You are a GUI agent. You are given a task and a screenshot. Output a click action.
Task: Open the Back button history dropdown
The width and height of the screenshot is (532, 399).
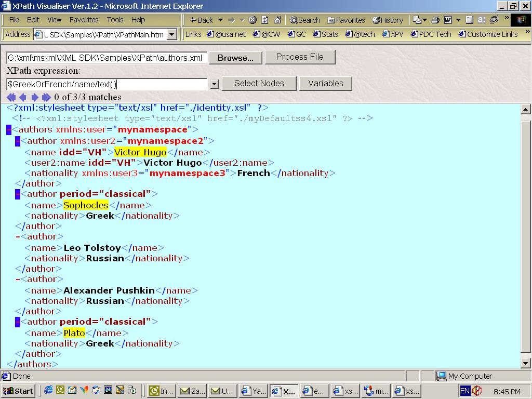(x=220, y=20)
